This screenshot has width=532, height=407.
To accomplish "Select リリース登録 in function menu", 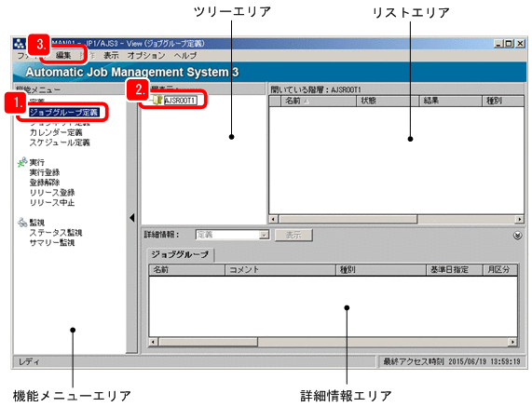I will (x=52, y=192).
